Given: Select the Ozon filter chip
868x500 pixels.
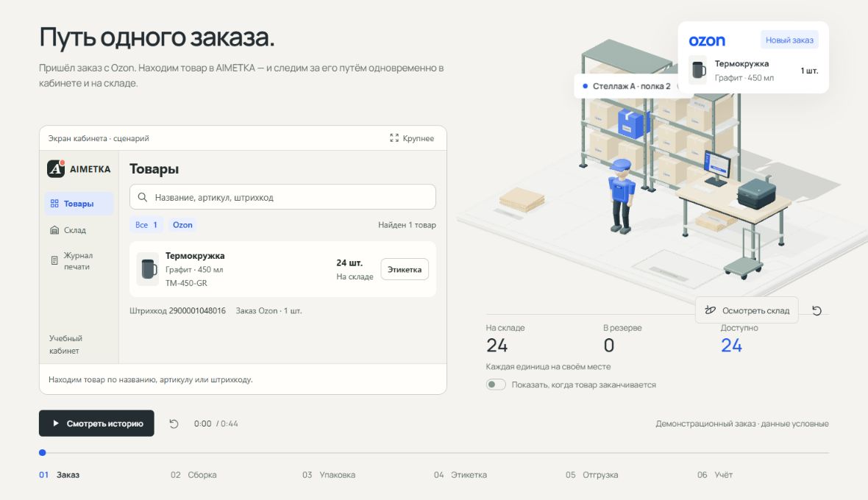Looking at the screenshot, I should pyautogui.click(x=182, y=224).
